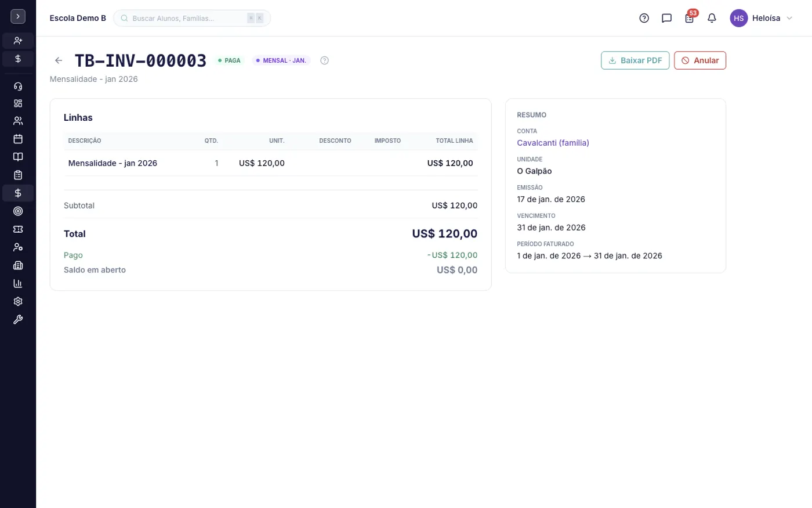
Task: Open the settings gear icon in sidebar
Action: pos(18,301)
